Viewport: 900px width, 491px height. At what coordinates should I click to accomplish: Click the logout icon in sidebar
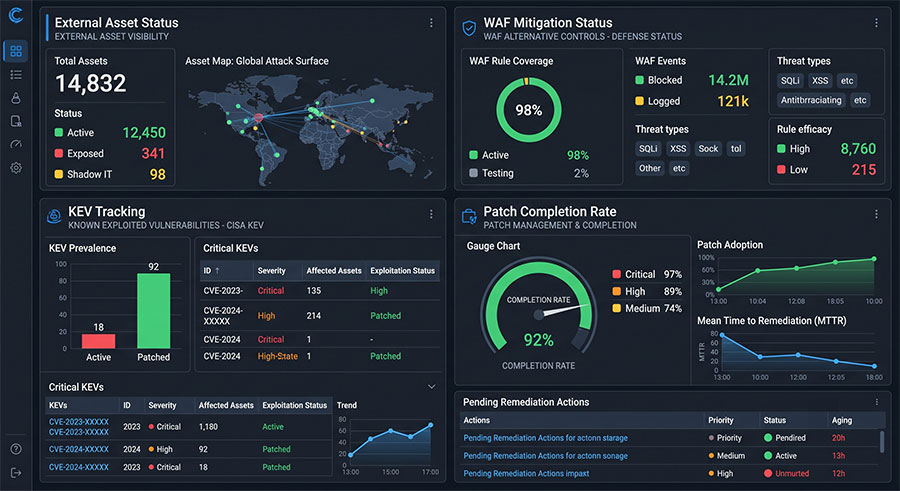(16, 473)
